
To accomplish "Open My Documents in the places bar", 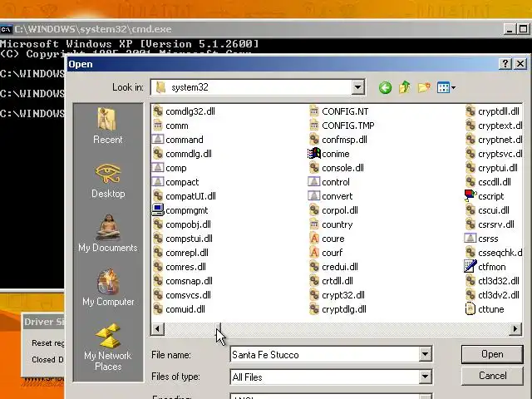I will pyautogui.click(x=108, y=234).
